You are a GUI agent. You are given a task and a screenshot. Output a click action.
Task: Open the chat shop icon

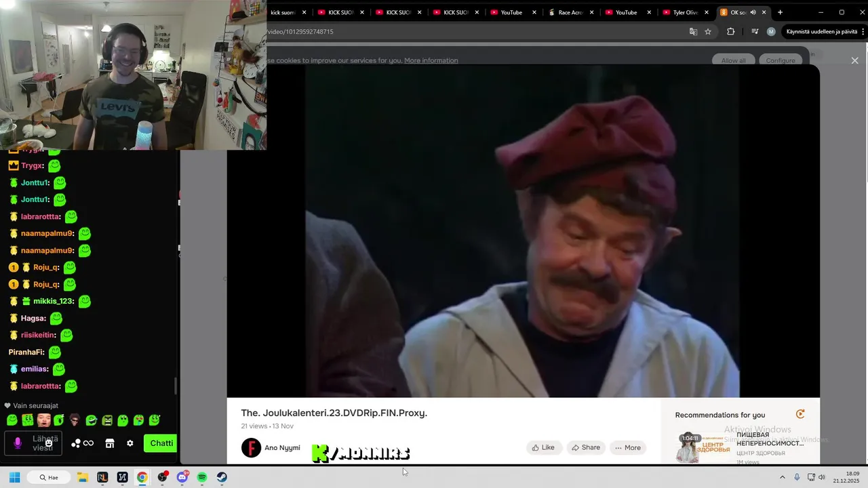click(x=110, y=443)
